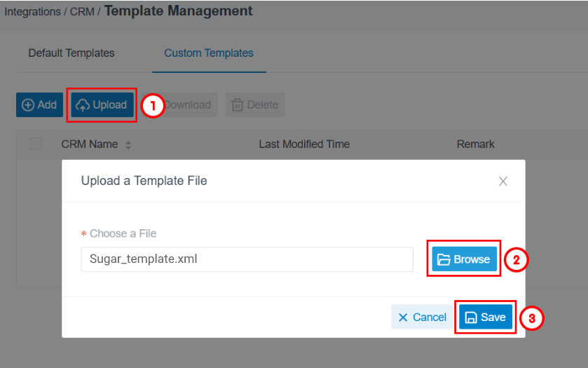Viewport: 588px width, 368px height.
Task: Click the Remark column header
Action: pos(475,144)
